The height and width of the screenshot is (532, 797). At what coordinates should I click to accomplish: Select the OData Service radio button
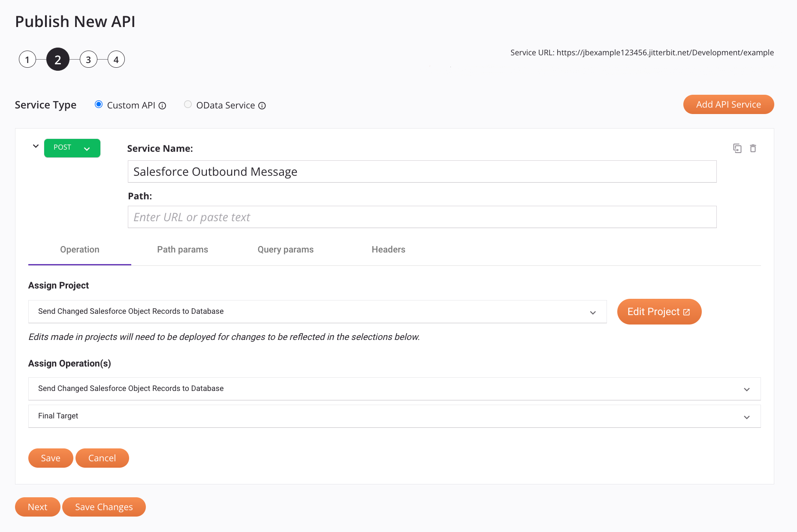[x=188, y=105]
